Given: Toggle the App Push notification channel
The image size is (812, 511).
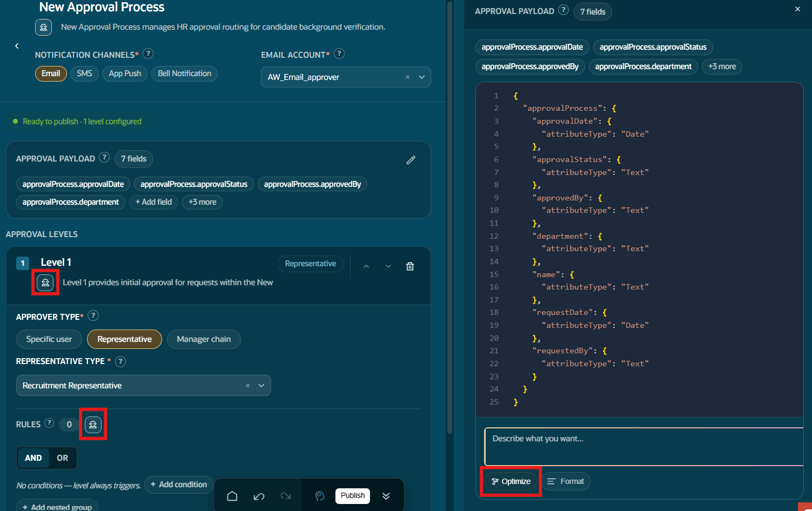Looking at the screenshot, I should [x=125, y=73].
